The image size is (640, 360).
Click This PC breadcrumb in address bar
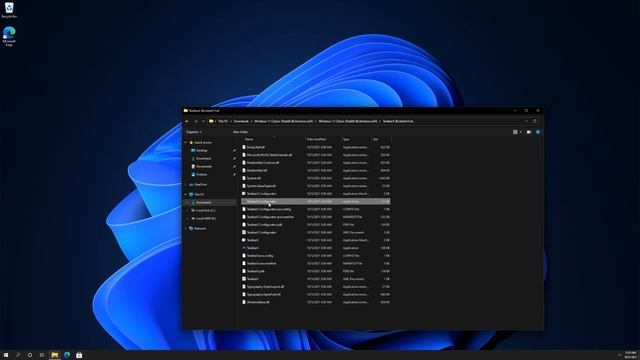223,121
